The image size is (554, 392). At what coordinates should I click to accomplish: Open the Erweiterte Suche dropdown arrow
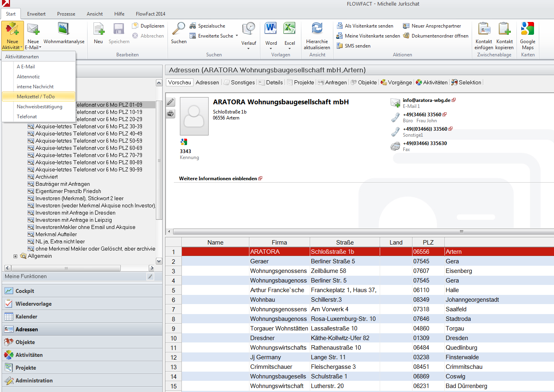237,36
